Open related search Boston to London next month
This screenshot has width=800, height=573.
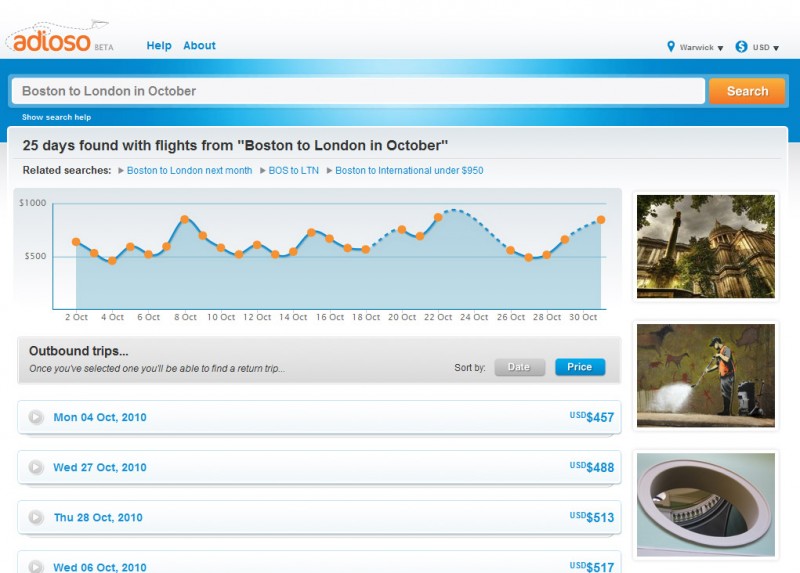pyautogui.click(x=189, y=170)
